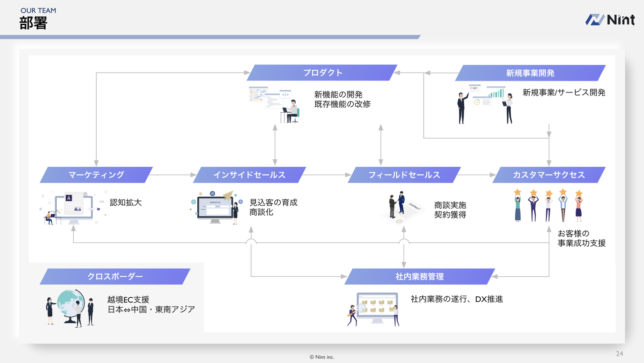Click the 商談実施 text
The width and height of the screenshot is (644, 363).
tap(450, 205)
